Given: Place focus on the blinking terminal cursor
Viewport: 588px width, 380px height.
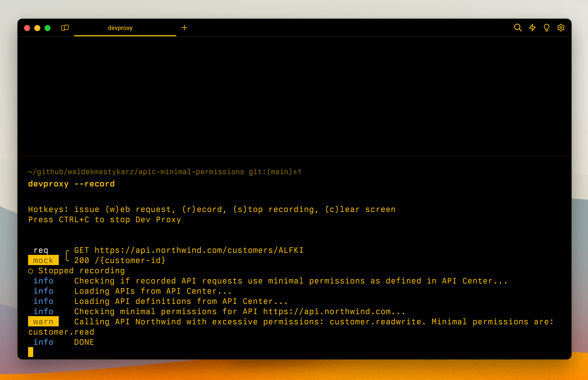Looking at the screenshot, I should (30, 352).
